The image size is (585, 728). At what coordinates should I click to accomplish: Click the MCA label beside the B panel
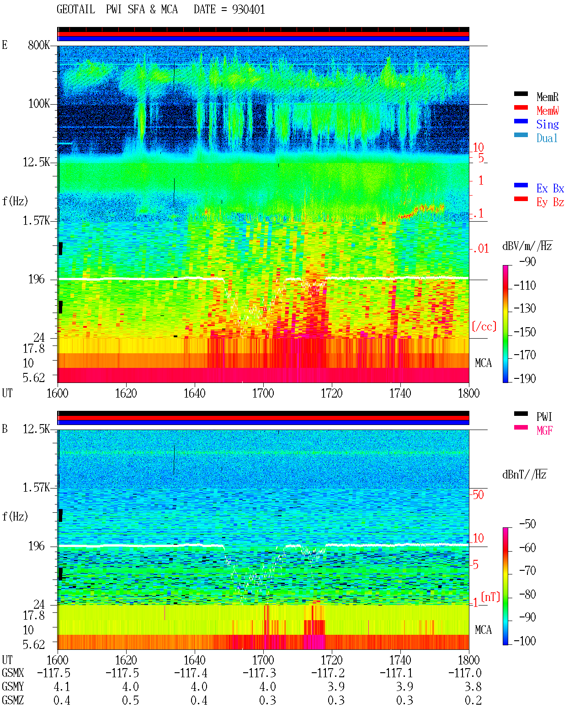click(x=483, y=630)
